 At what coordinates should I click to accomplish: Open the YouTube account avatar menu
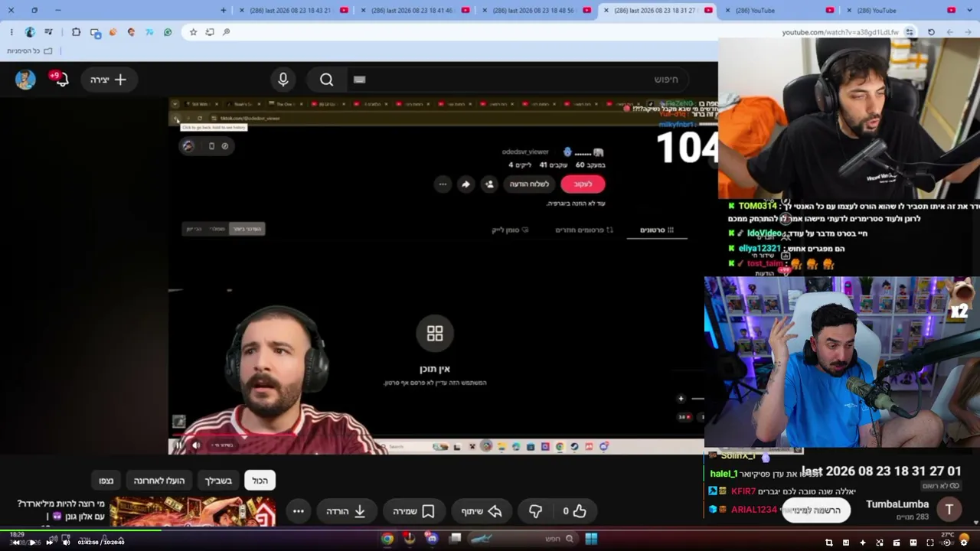pyautogui.click(x=25, y=80)
